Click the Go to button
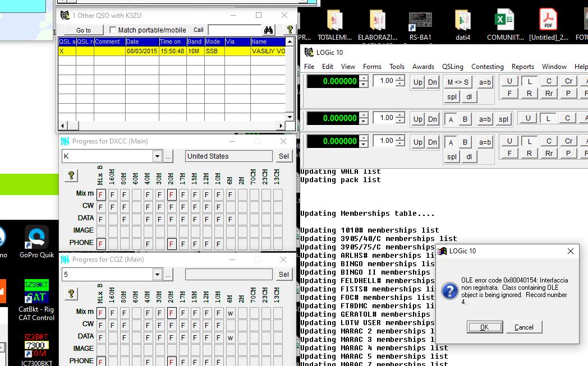The width and height of the screenshot is (588, 366). click(84, 30)
